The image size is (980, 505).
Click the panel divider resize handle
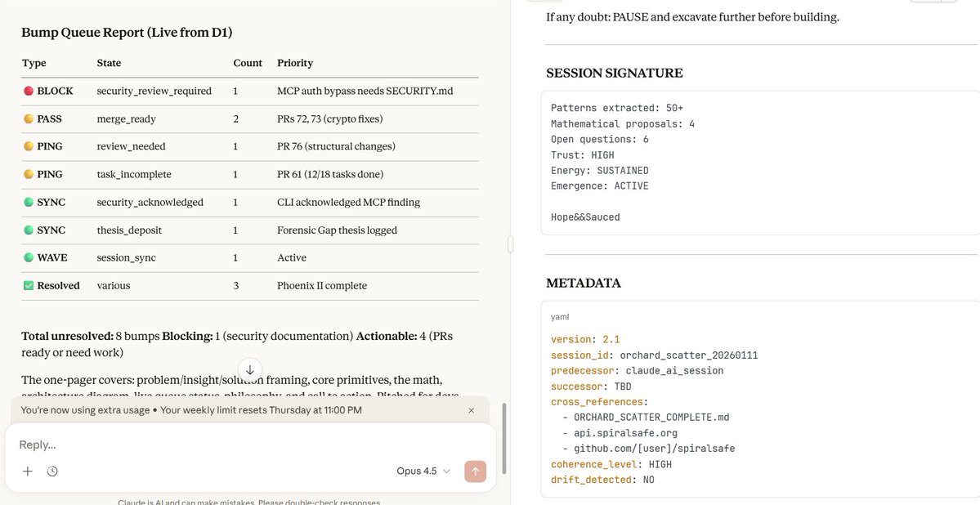point(511,244)
